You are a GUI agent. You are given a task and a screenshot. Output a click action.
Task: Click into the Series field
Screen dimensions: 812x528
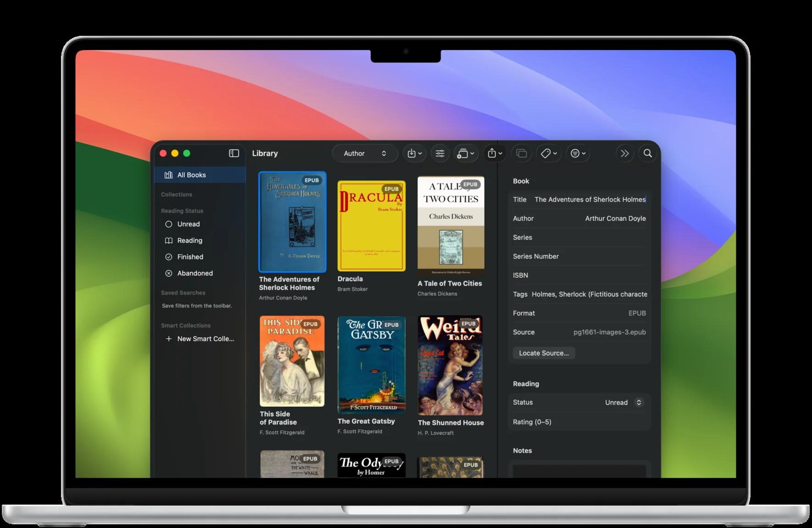pyautogui.click(x=579, y=237)
